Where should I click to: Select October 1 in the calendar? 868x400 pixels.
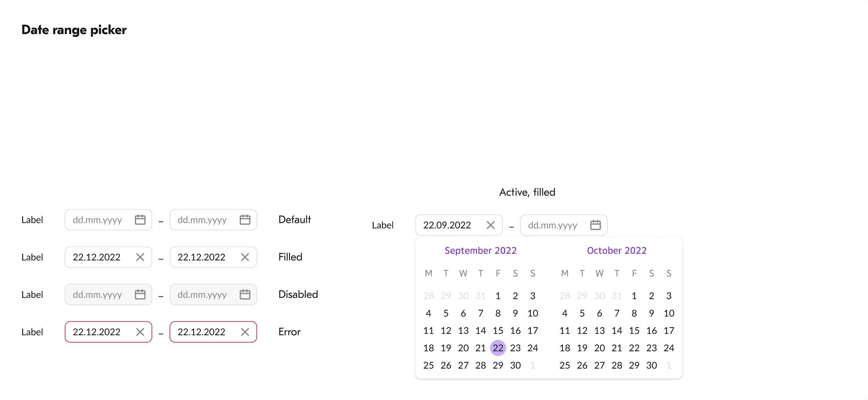[x=634, y=296]
